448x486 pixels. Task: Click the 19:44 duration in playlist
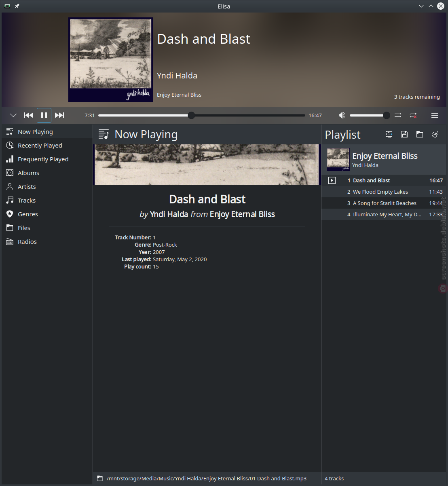pyautogui.click(x=436, y=203)
